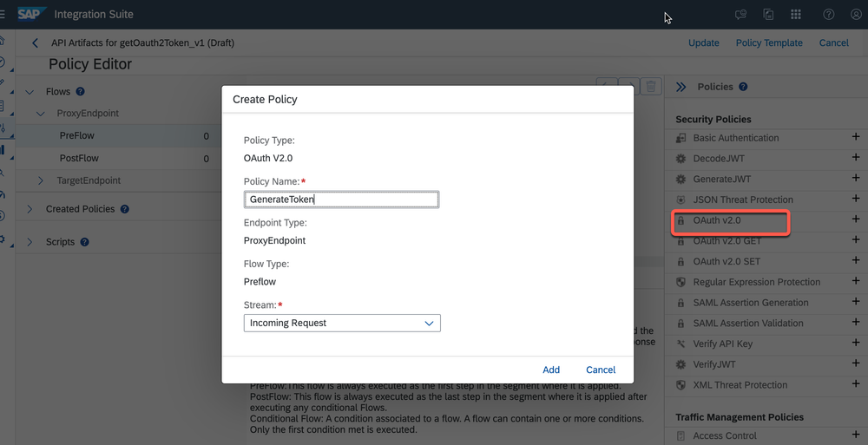
Task: Open the help question mark icon
Action: (x=828, y=15)
